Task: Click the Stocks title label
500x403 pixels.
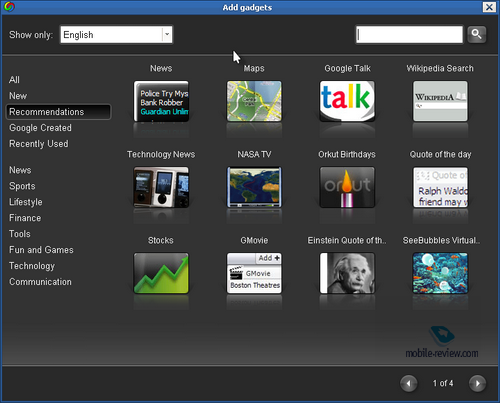Action: 161,240
